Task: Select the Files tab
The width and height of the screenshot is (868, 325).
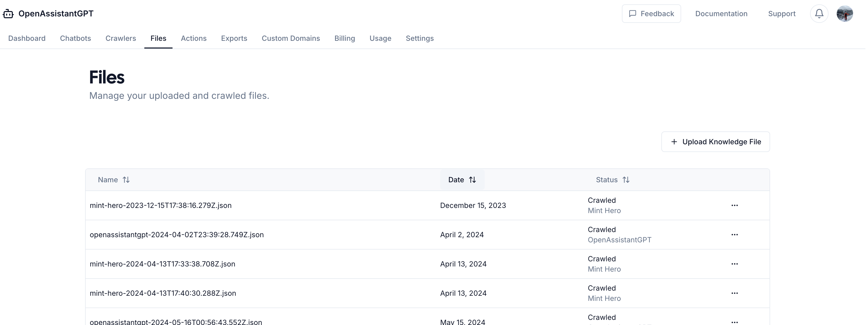Action: click(x=158, y=38)
